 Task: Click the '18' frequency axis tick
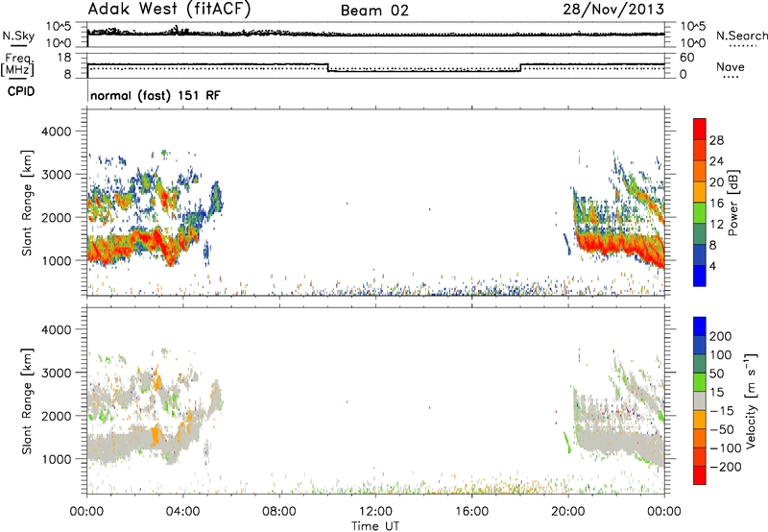pyautogui.click(x=63, y=58)
